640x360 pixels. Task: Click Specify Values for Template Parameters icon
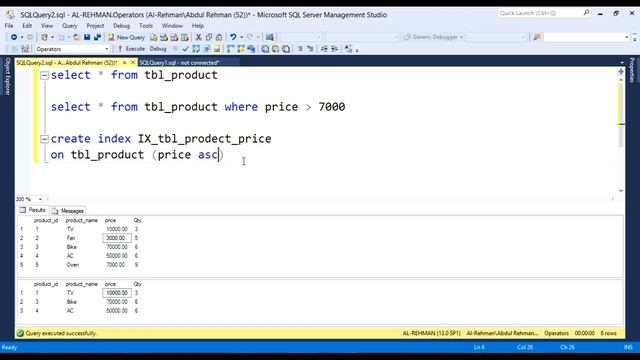[348, 49]
